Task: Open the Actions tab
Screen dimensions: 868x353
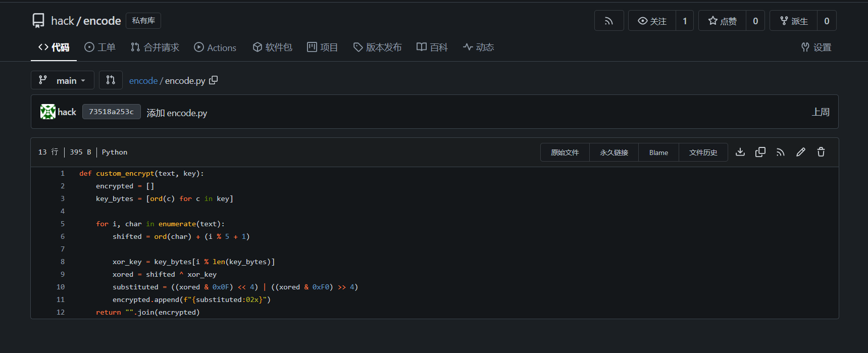Action: coord(215,47)
